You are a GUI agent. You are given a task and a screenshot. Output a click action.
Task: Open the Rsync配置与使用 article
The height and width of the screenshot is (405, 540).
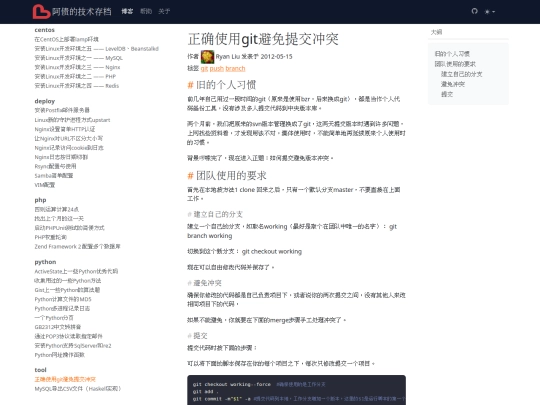(55, 166)
